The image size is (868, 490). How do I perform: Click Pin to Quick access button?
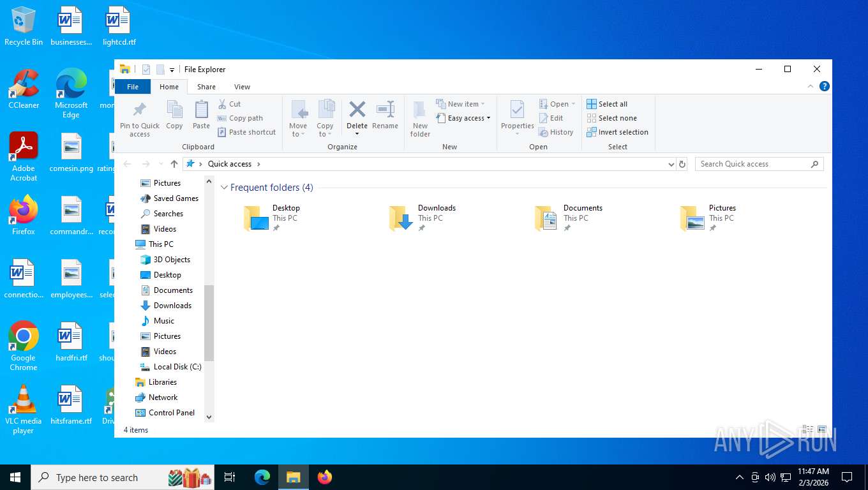pos(140,119)
